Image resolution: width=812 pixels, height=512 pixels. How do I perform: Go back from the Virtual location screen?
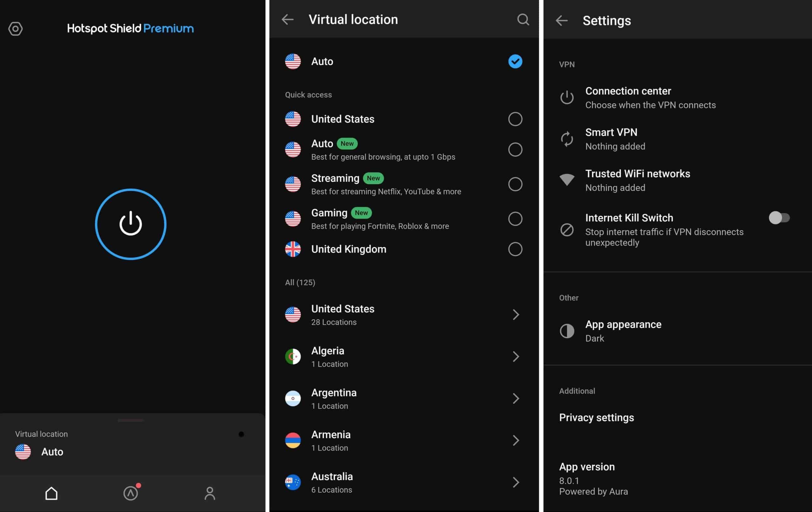tap(287, 20)
